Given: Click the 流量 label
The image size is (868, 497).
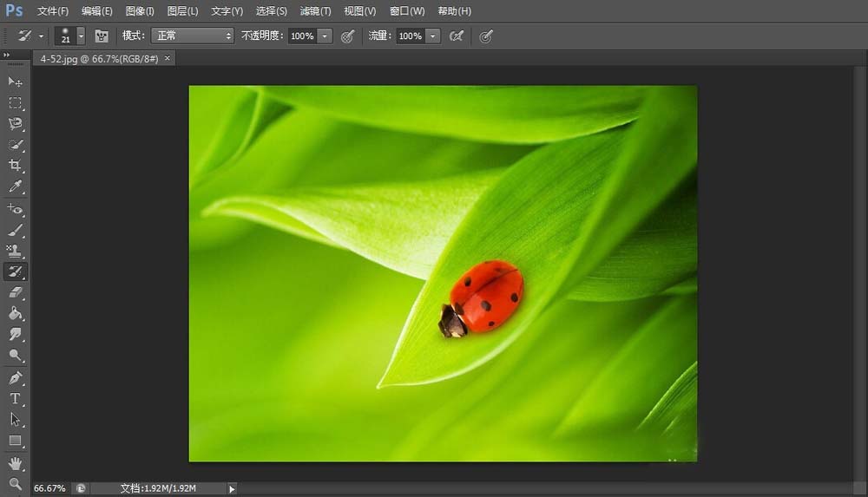Looking at the screenshot, I should tap(380, 36).
